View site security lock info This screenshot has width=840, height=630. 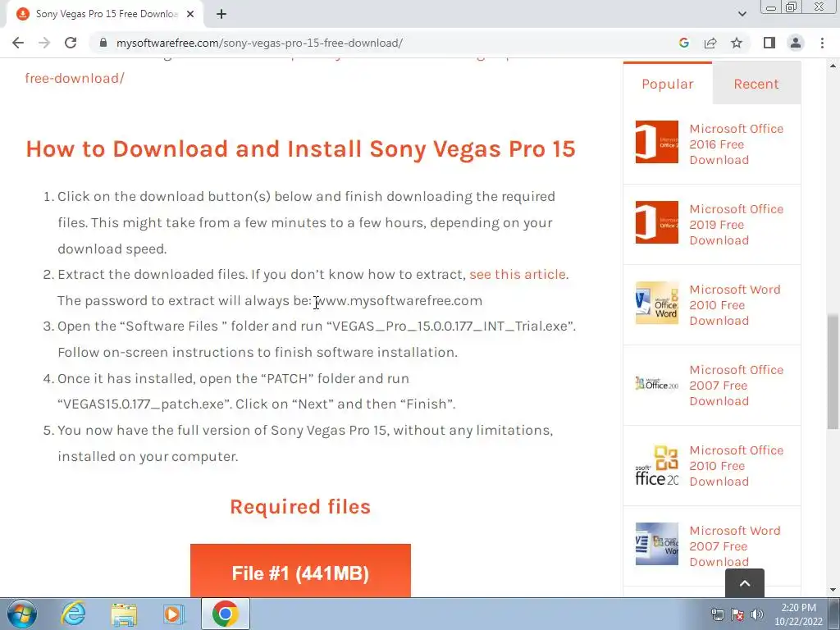click(103, 43)
